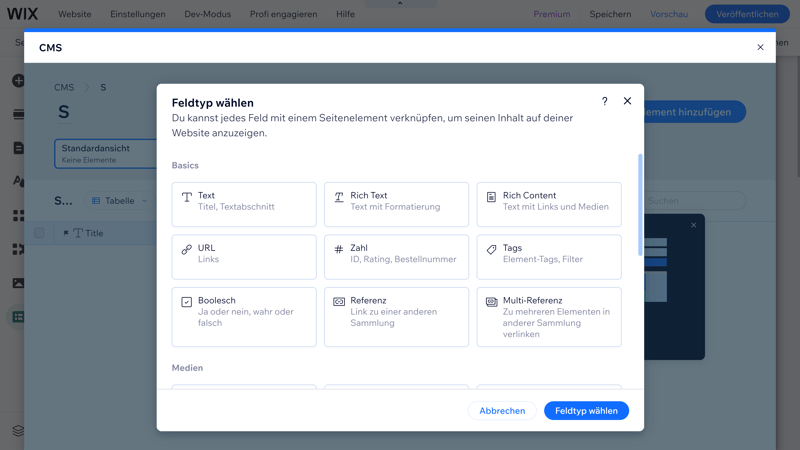
Task: Pick the Boolesch field type
Action: (x=244, y=316)
